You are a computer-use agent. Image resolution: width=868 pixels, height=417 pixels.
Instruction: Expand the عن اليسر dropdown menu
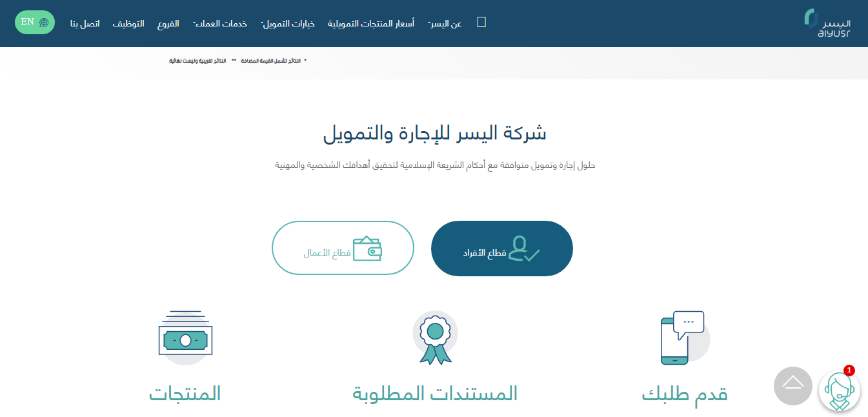click(445, 24)
